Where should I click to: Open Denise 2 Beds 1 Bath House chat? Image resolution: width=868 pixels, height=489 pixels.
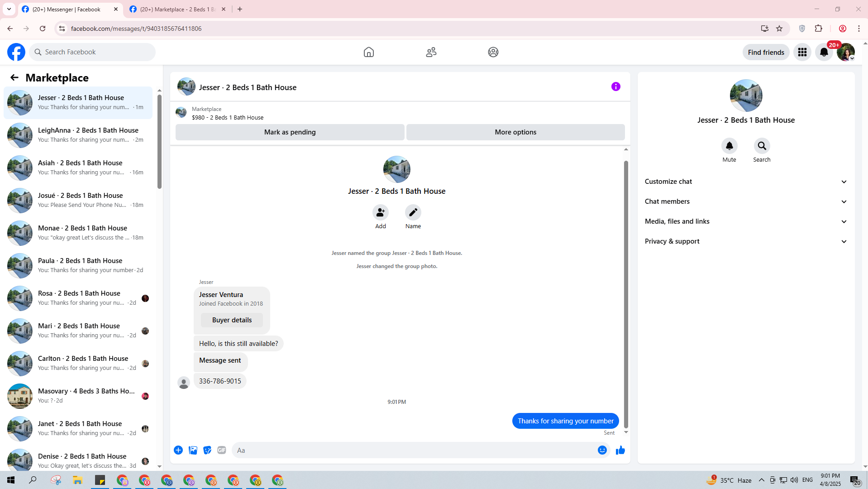click(78, 458)
